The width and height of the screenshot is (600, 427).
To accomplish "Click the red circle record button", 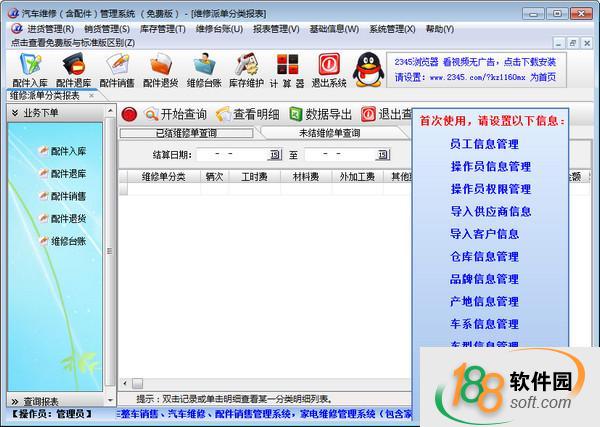I will 129,114.
